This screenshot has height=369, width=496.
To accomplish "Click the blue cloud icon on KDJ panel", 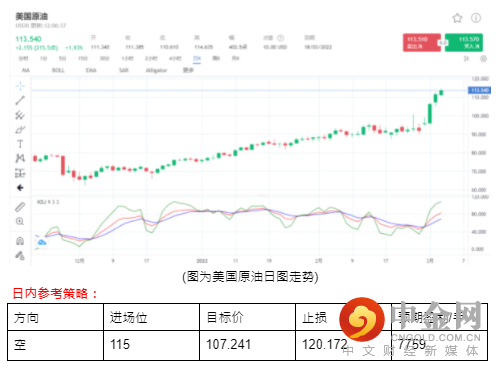I will point(42,242).
